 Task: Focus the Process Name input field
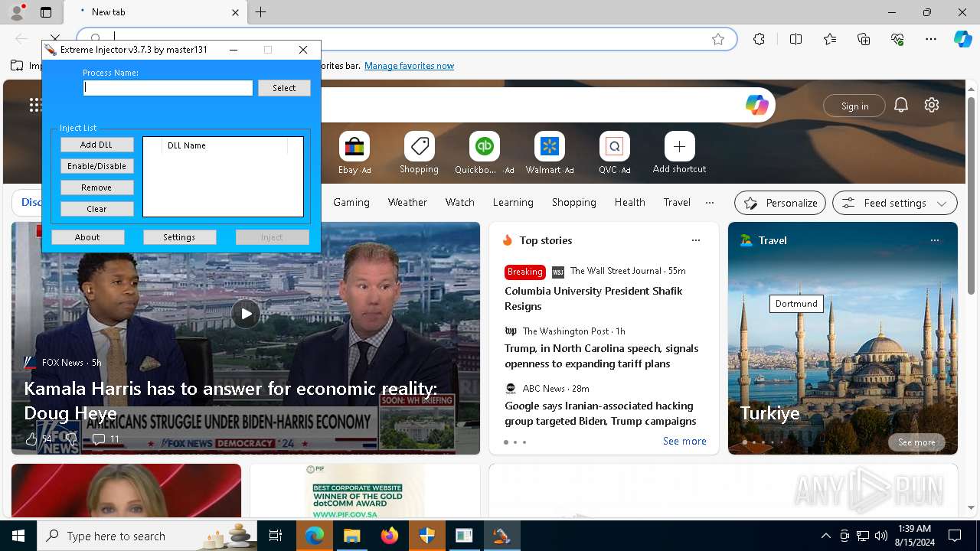tap(168, 88)
